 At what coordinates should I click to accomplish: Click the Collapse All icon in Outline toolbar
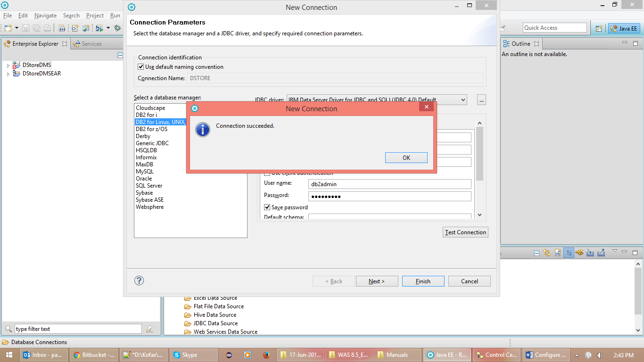537,253
